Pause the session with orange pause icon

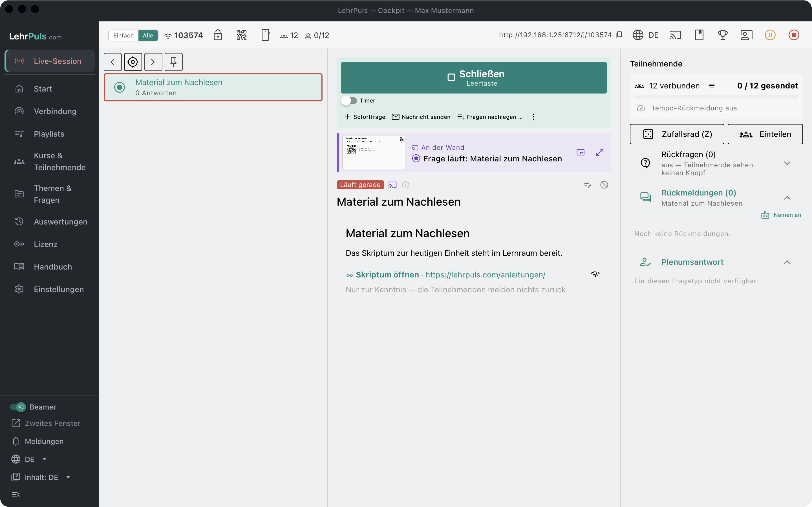pyautogui.click(x=770, y=35)
